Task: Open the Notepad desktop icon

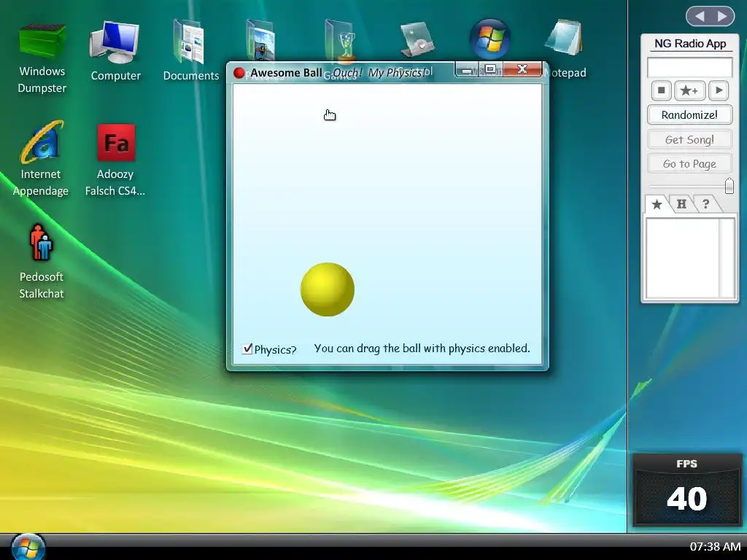Action: click(x=564, y=47)
